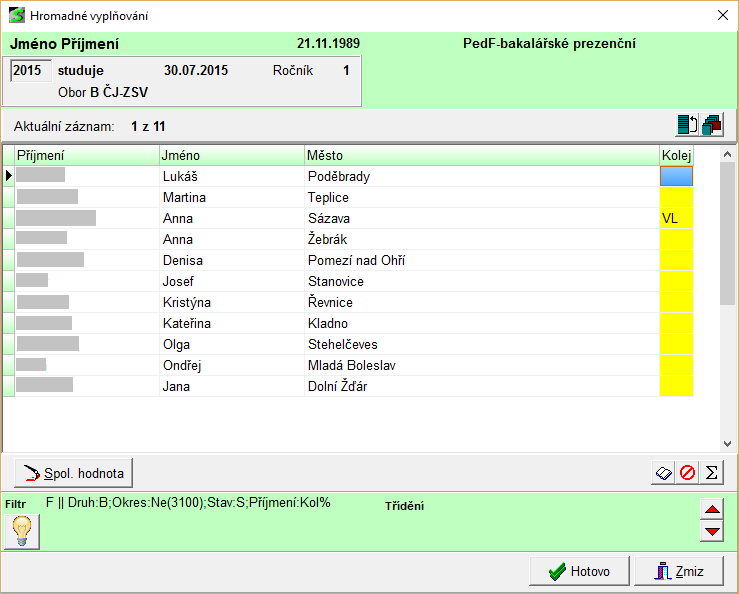Click the Město column header

(481, 155)
